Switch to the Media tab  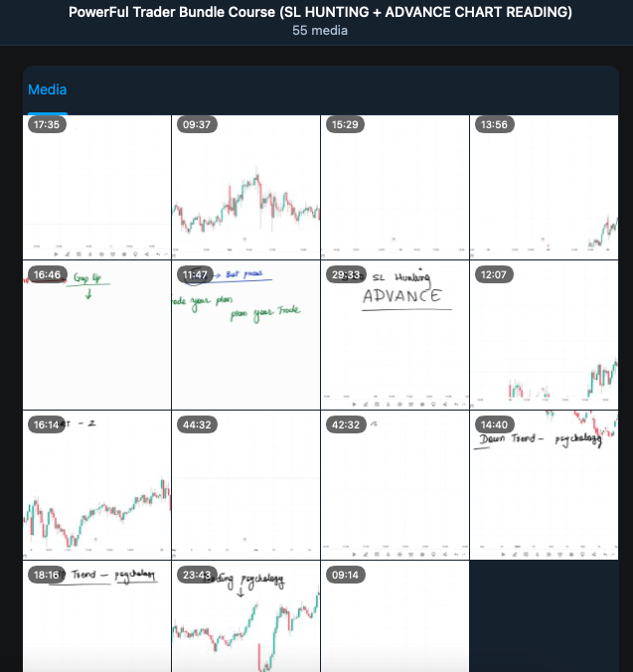tap(48, 90)
